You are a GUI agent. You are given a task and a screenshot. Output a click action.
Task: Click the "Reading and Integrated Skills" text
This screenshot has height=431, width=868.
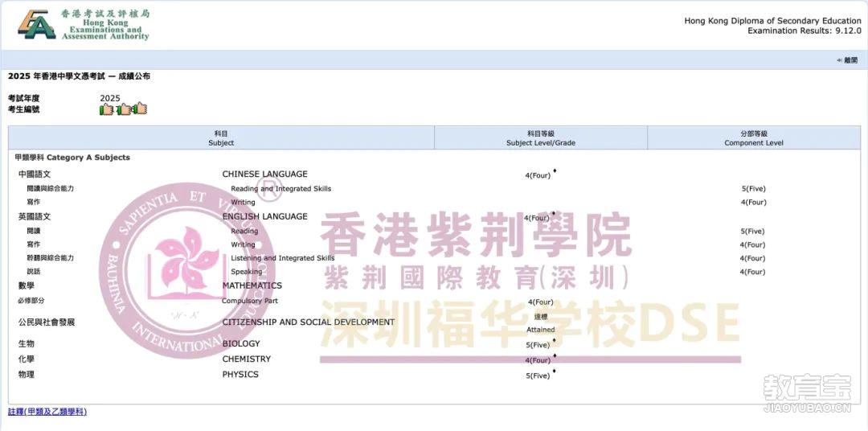[280, 188]
